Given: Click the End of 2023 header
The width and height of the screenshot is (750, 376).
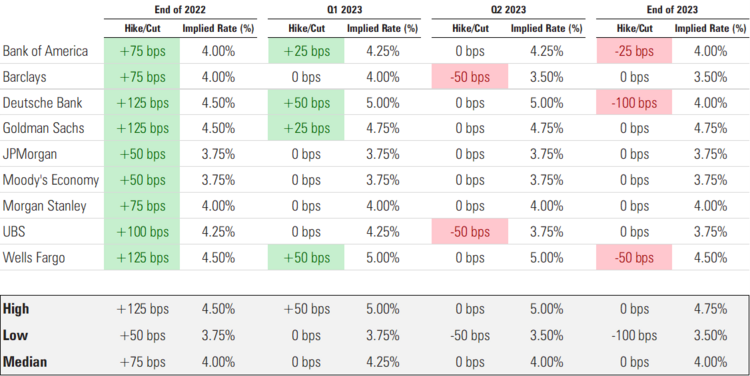Looking at the screenshot, I should (672, 10).
